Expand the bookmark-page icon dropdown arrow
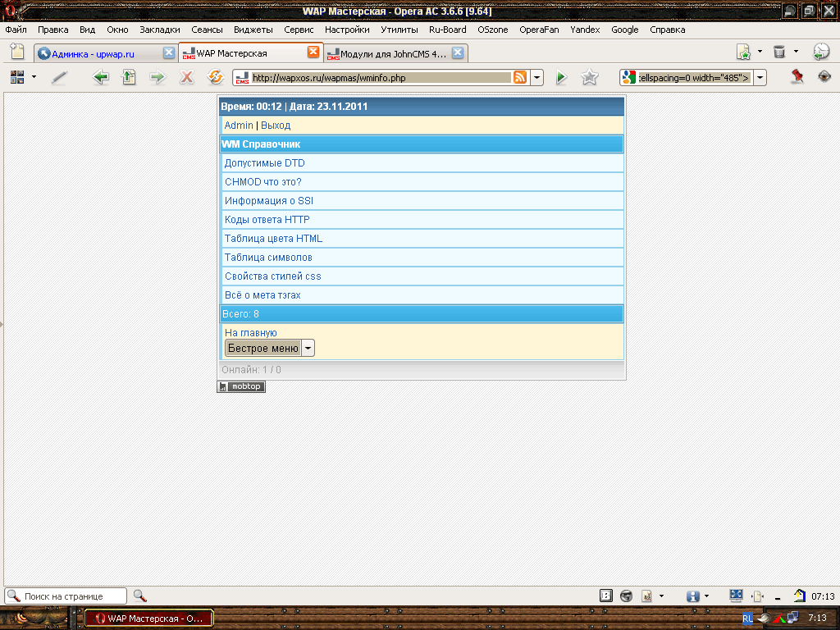This screenshot has width=840, height=630. [x=760, y=52]
